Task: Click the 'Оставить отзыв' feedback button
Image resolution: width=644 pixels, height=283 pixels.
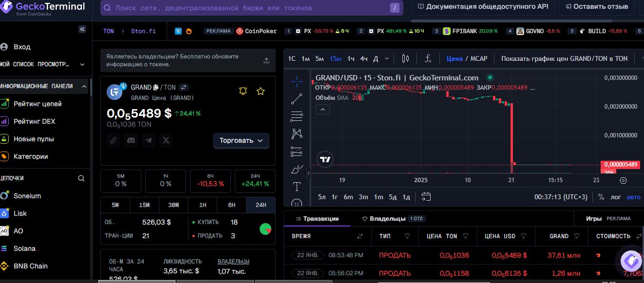Action: point(597,6)
